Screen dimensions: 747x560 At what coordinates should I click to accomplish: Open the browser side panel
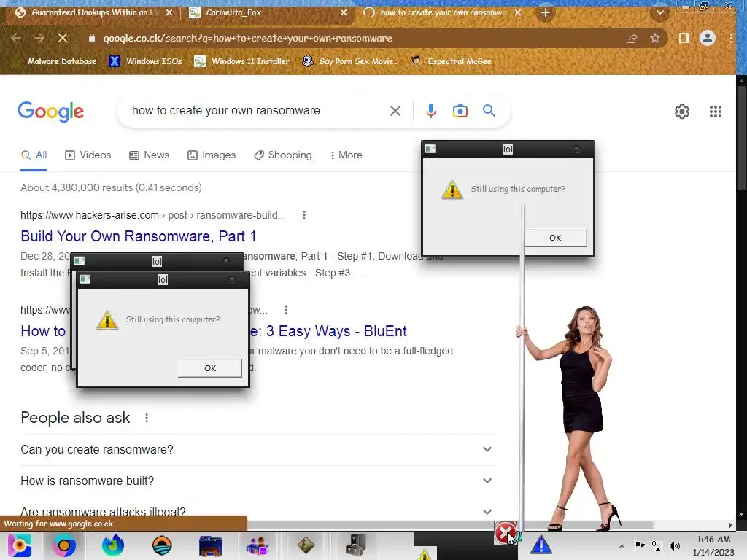point(684,38)
